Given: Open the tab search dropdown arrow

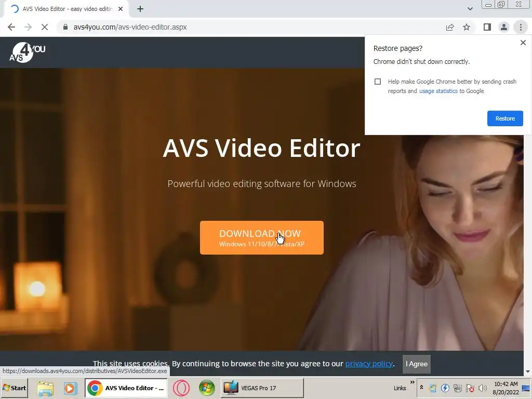Looking at the screenshot, I should 470,9.
